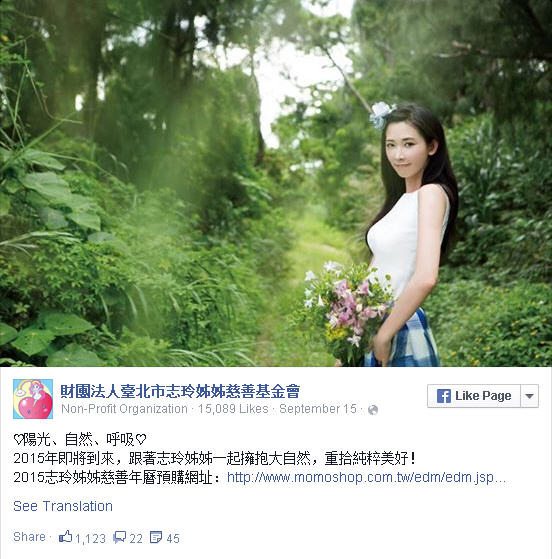Open the woman-in-forest post photo
The height and width of the screenshot is (559, 552).
(276, 183)
